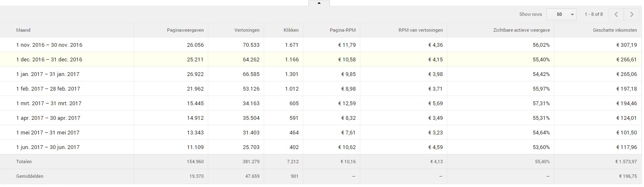644x187 pixels.
Task: Sort by Zichtbare actieve weergave header
Action: point(521,30)
